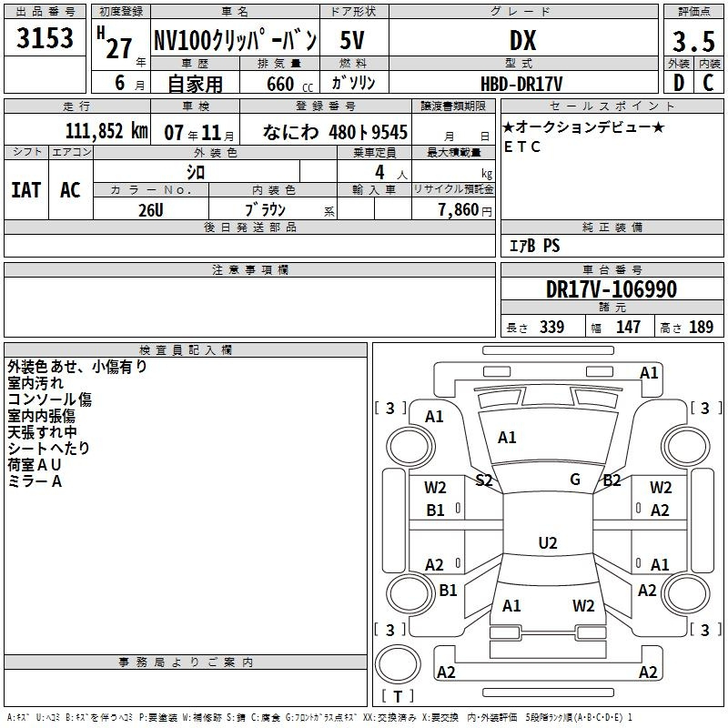Select U2 dent mark on roof
Image resolution: width=728 pixels, height=728 pixels.
(x=548, y=542)
